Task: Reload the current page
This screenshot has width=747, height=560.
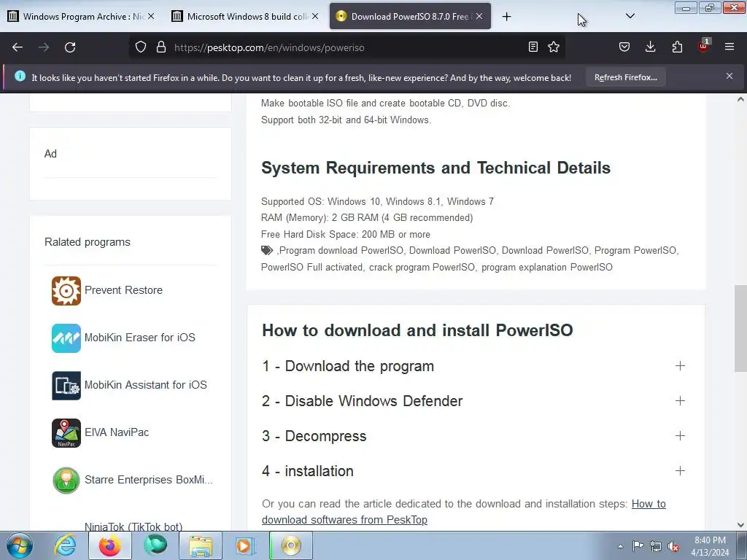Action: (70, 47)
